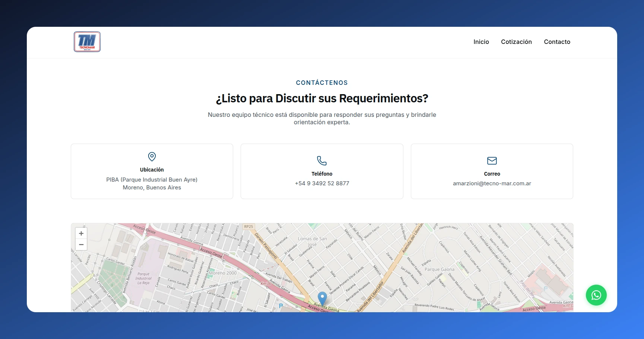Click phone number +54 9 3492 52 8877
Screen dimensions: 644x339
(x=322, y=183)
